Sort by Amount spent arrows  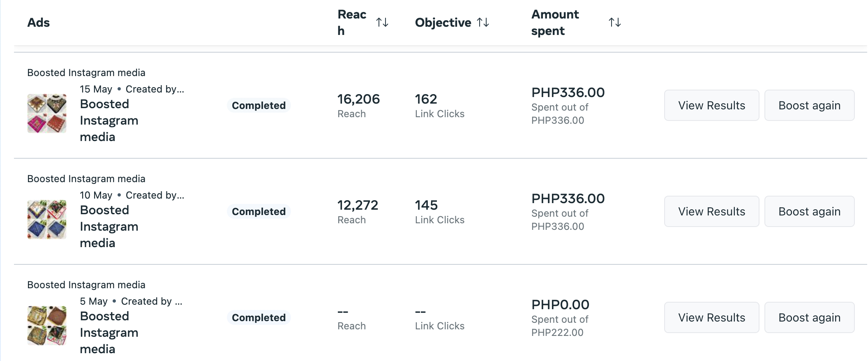coord(614,22)
